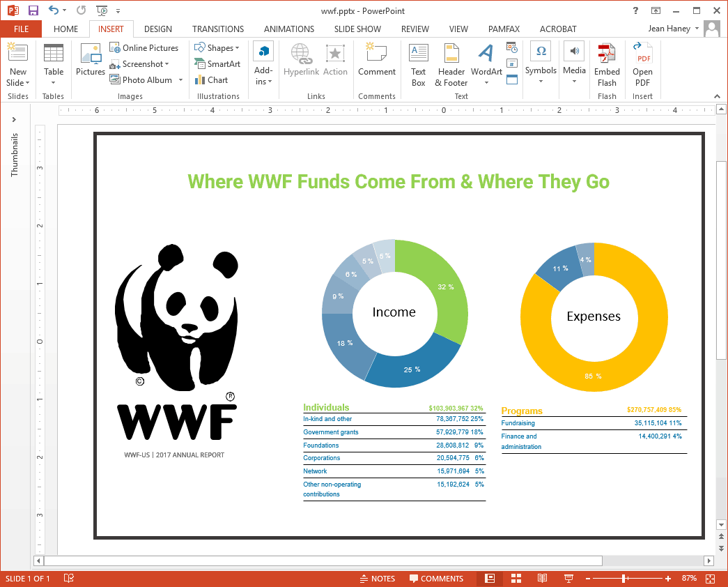
Task: Insert Slide Number icon
Action: pyautogui.click(x=512, y=63)
